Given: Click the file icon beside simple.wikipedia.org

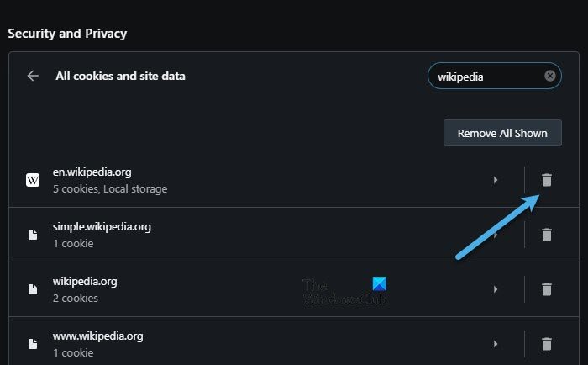Looking at the screenshot, I should tap(33, 235).
